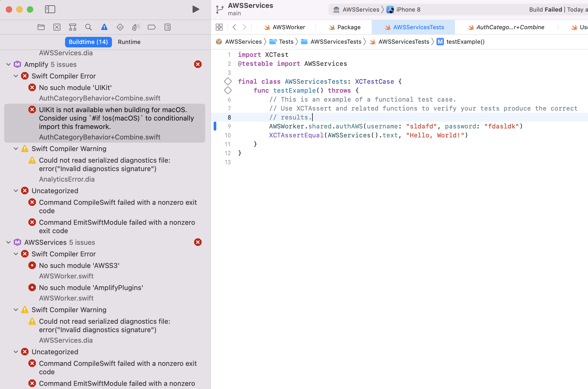This screenshot has height=389, width=588.
Task: Switch to the Package editor tab
Action: pyautogui.click(x=349, y=27)
